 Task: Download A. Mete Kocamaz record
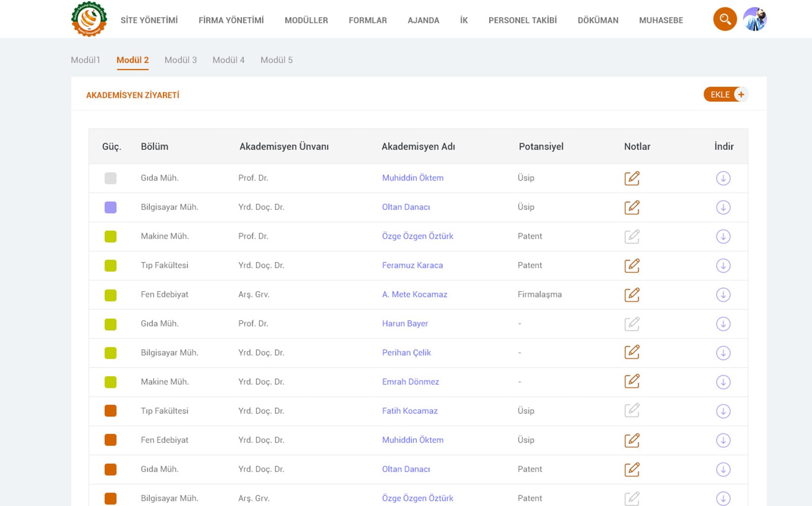coord(723,295)
